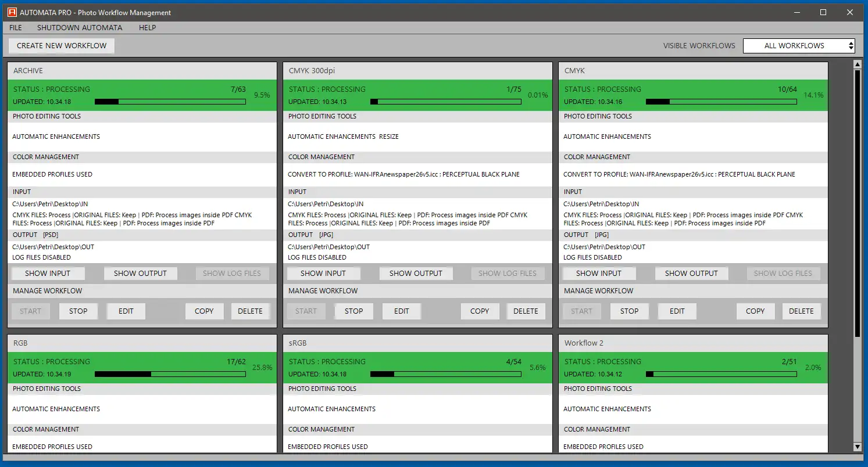Click the sRGB workflow progress bar
The height and width of the screenshot is (467, 868).
tap(446, 374)
